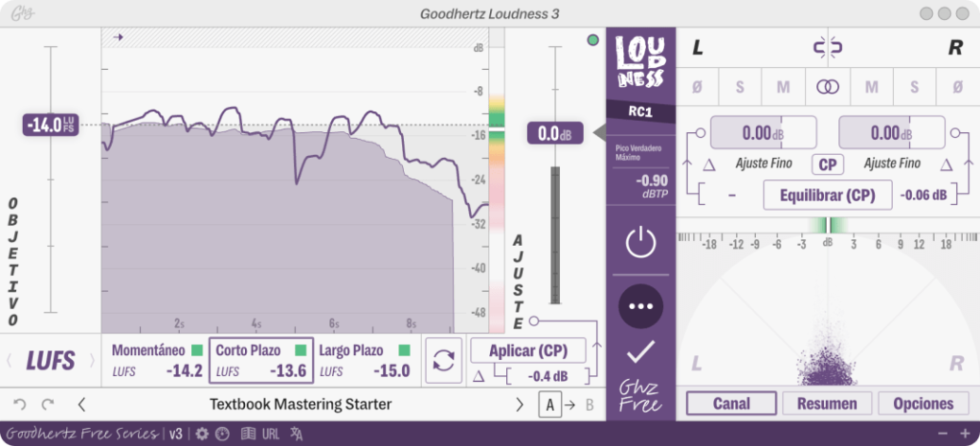Click the gauge dial icon in bottom bar
Viewport: 980px width, 446px height.
(222, 434)
